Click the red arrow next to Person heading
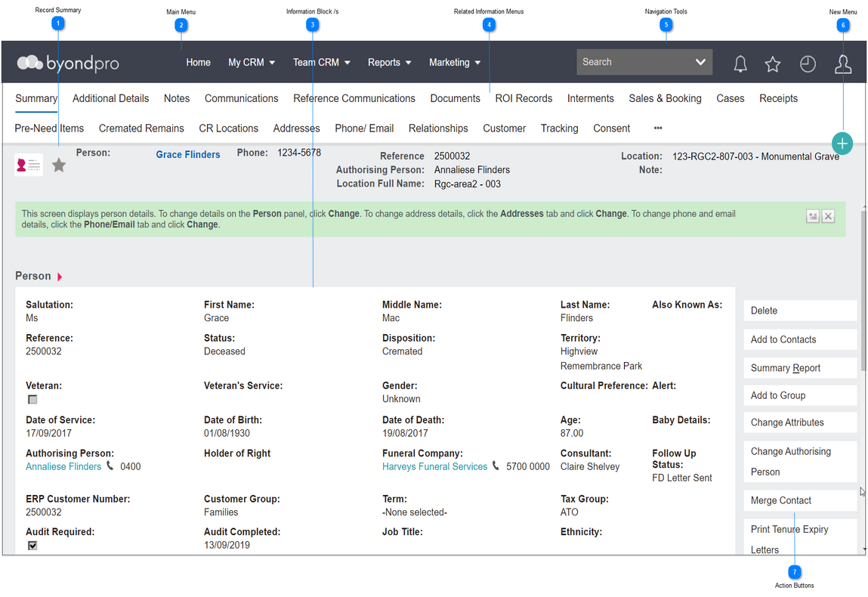 60,277
